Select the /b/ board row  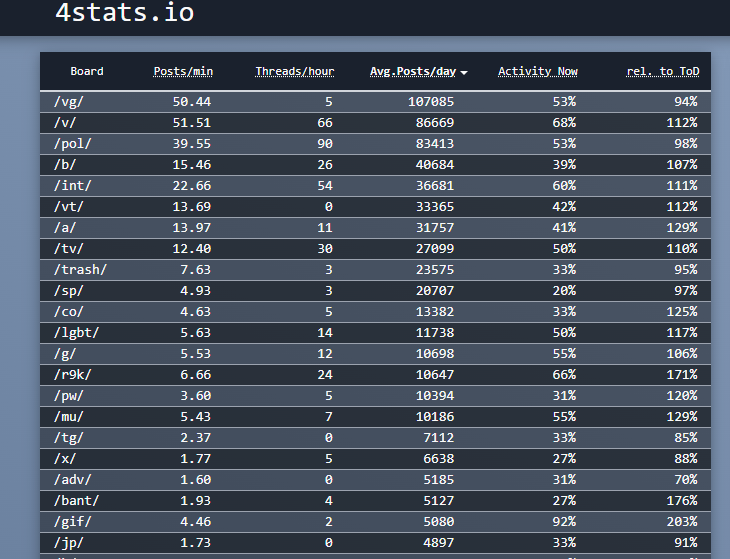click(x=375, y=164)
